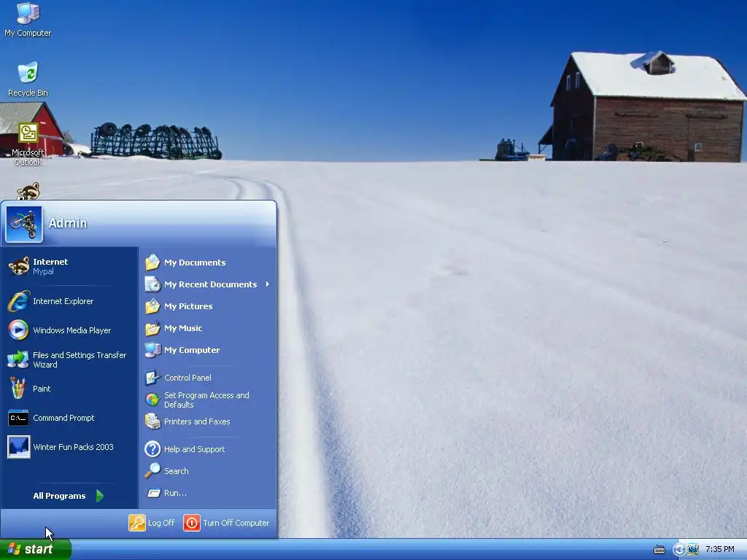Click the My Music label
Image resolution: width=747 pixels, height=560 pixels.
[183, 328]
